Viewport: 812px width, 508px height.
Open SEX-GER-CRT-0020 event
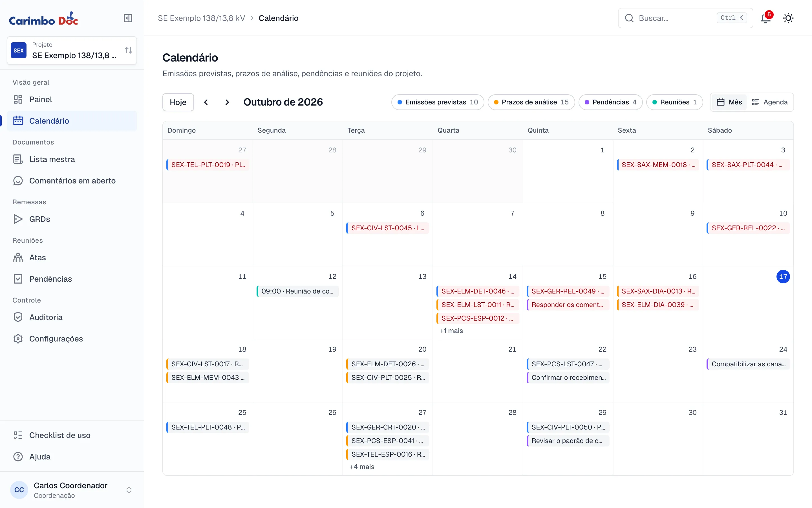pos(388,427)
